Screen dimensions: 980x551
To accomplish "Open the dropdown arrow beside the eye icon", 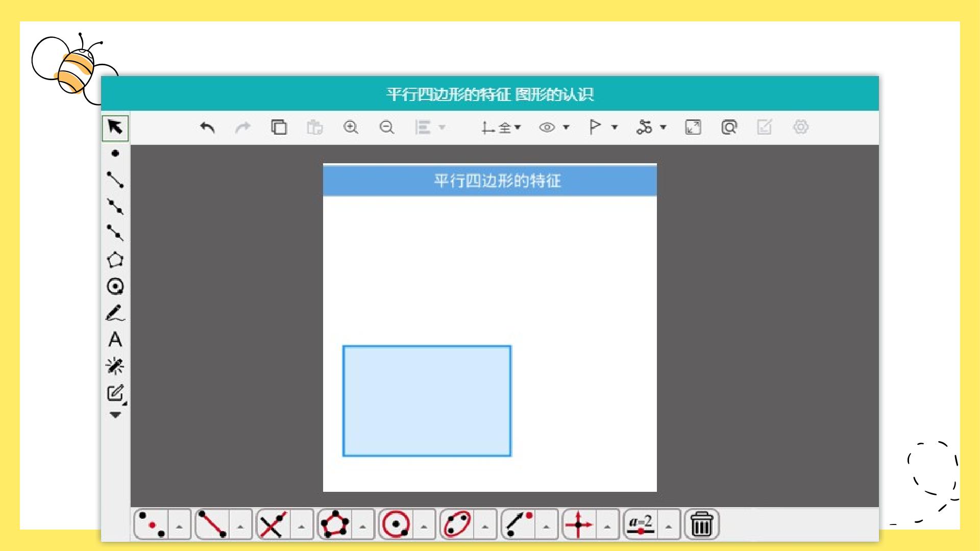I will [566, 127].
